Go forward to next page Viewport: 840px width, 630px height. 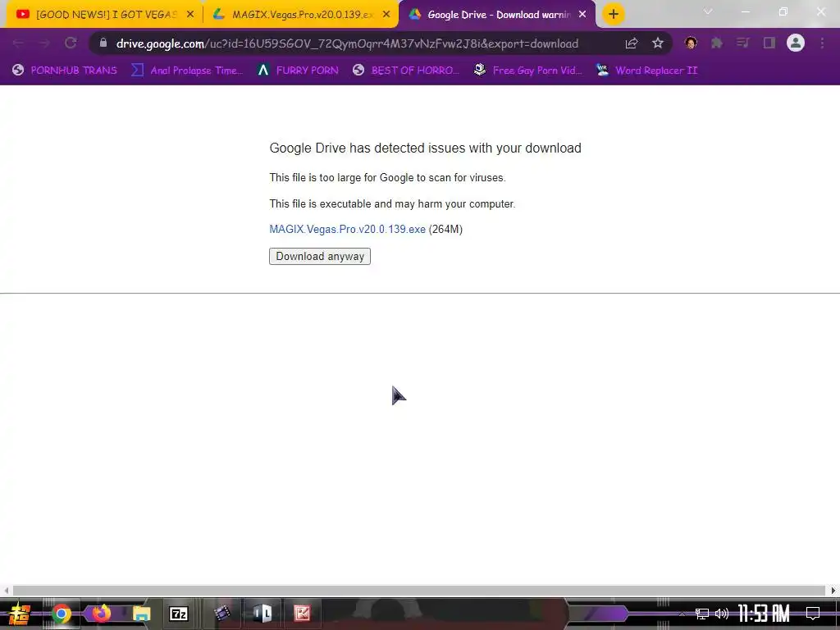click(44, 43)
